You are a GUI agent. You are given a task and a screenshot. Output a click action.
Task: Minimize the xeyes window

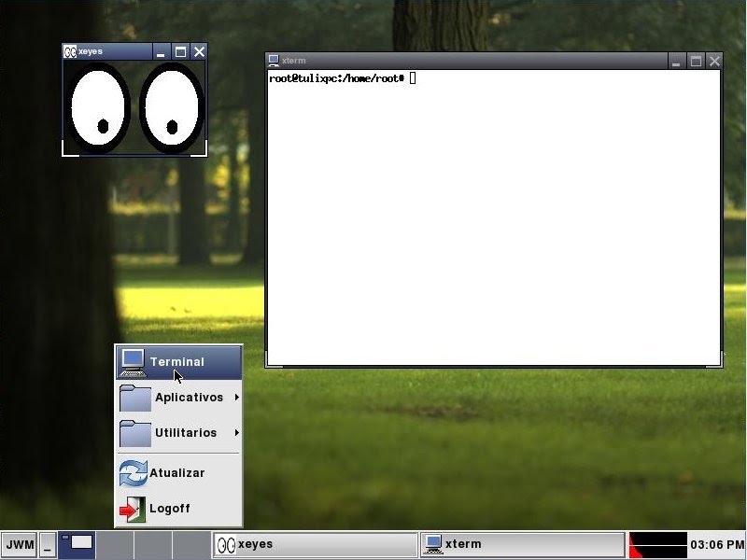161,52
